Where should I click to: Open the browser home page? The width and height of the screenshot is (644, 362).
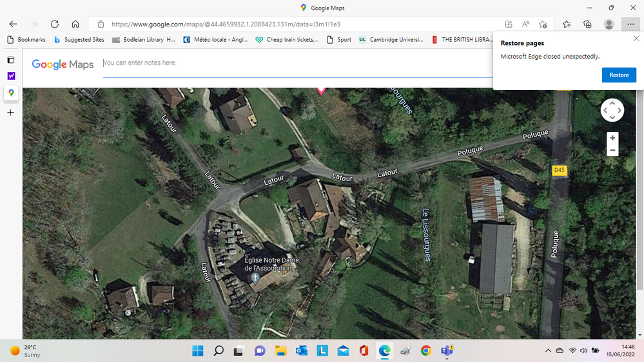75,24
